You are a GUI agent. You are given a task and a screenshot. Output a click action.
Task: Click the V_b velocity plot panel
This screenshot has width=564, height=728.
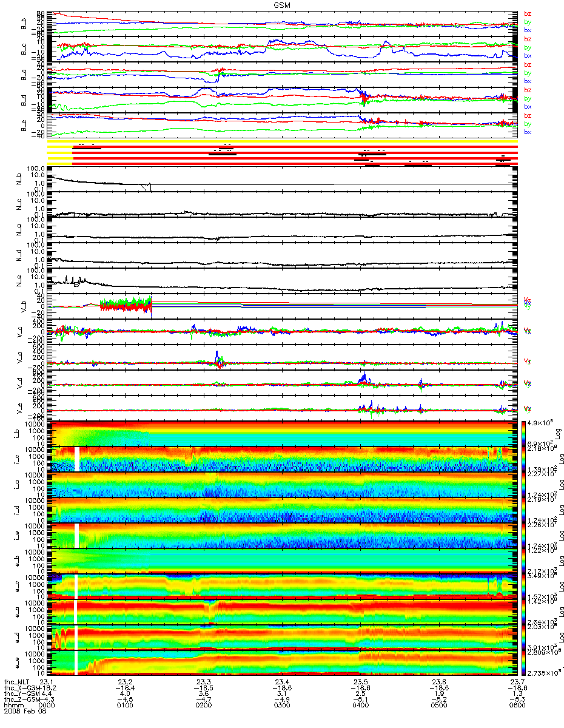point(282,307)
